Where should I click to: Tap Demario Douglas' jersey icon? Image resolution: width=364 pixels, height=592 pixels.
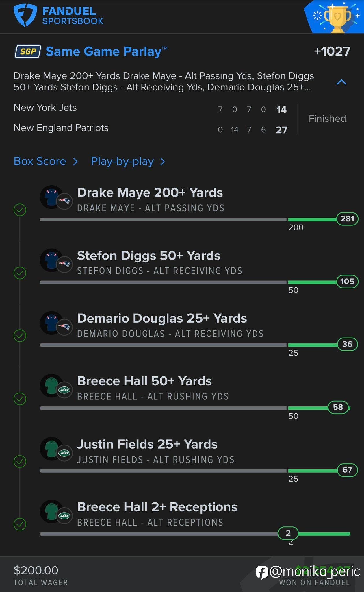pos(52,323)
